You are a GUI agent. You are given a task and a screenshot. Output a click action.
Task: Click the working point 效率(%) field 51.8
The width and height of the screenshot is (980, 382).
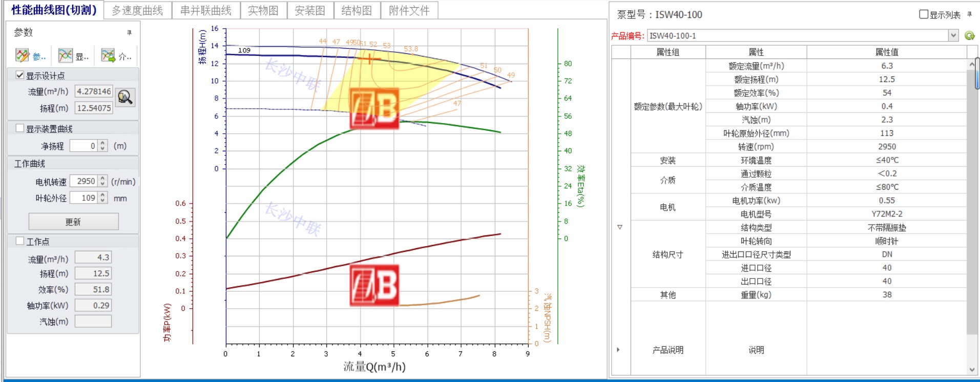tap(93, 289)
